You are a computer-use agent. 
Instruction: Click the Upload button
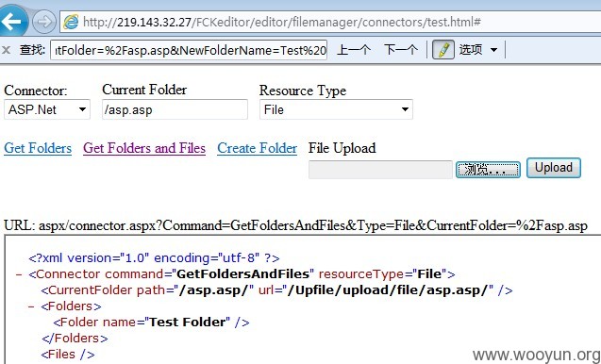554,168
